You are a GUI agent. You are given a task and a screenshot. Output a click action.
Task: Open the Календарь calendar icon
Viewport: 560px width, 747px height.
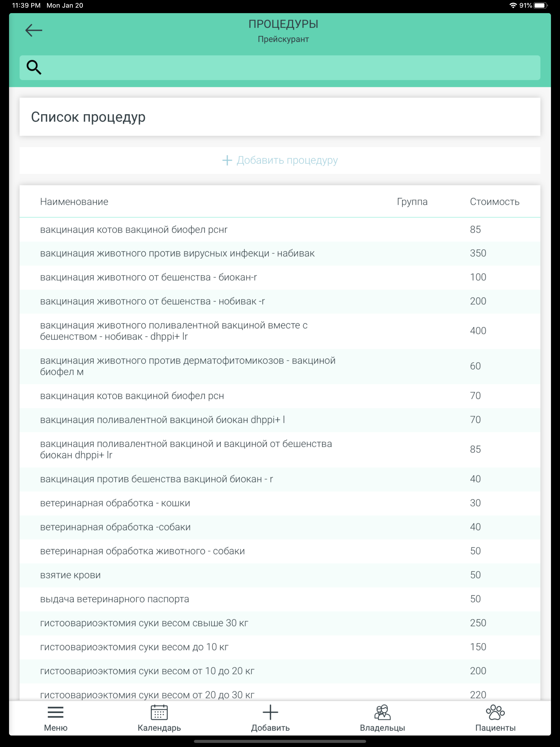coord(159,713)
